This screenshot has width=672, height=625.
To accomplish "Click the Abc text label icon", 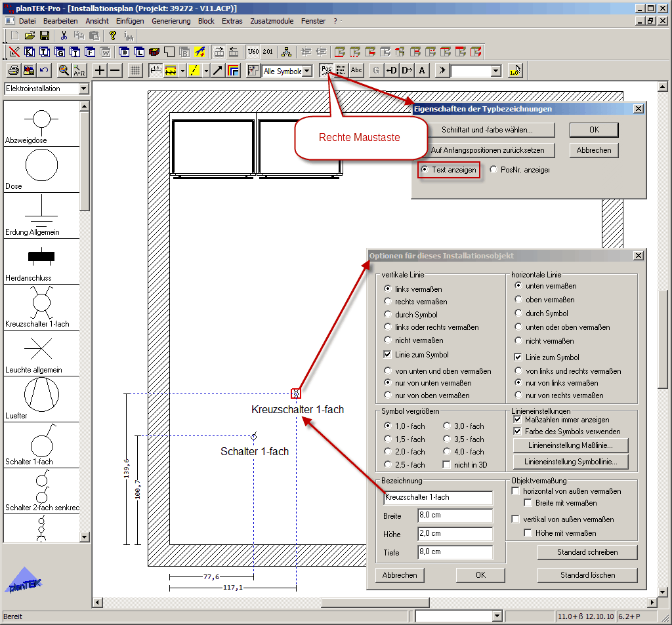I will 356,70.
